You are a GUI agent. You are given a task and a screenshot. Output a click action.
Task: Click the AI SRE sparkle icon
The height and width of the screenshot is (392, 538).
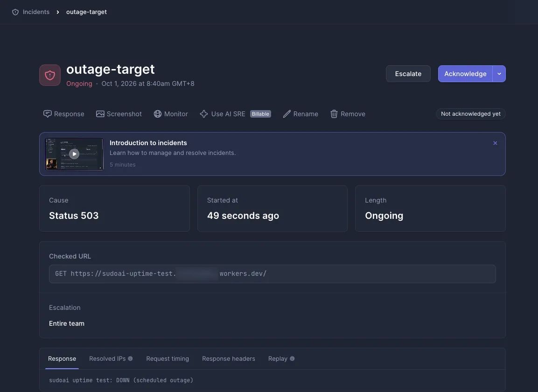coord(204,114)
